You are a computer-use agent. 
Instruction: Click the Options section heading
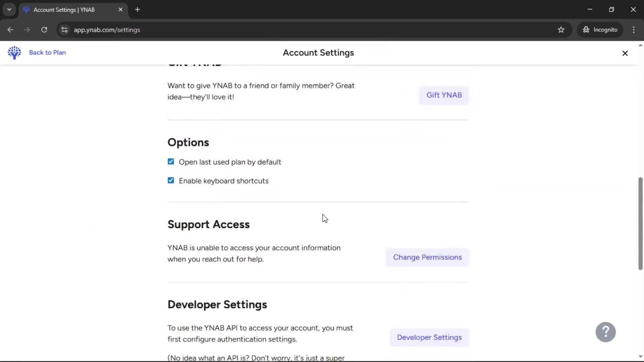point(188,142)
